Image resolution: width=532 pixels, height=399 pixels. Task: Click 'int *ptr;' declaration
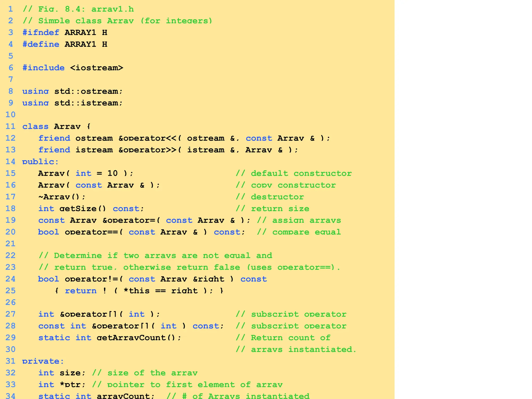click(x=62, y=384)
